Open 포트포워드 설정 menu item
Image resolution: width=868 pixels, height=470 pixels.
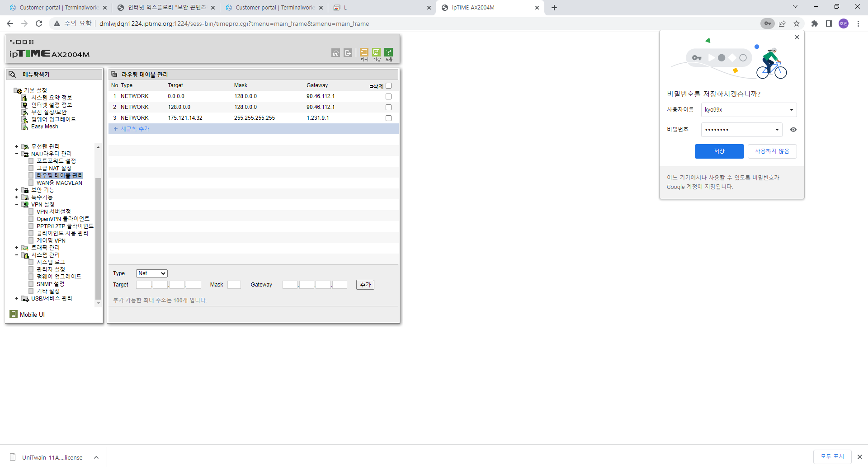[56, 161]
